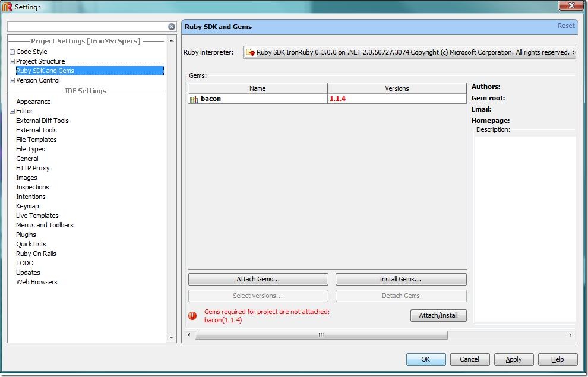Open the Ruby interpreter dropdown

click(x=409, y=52)
